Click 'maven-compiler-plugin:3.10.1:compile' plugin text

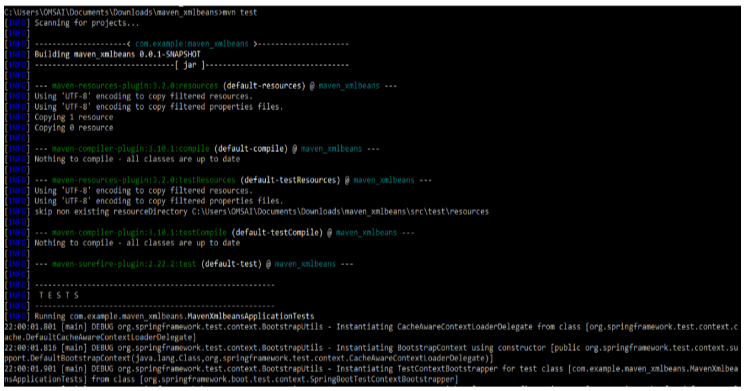click(x=130, y=149)
